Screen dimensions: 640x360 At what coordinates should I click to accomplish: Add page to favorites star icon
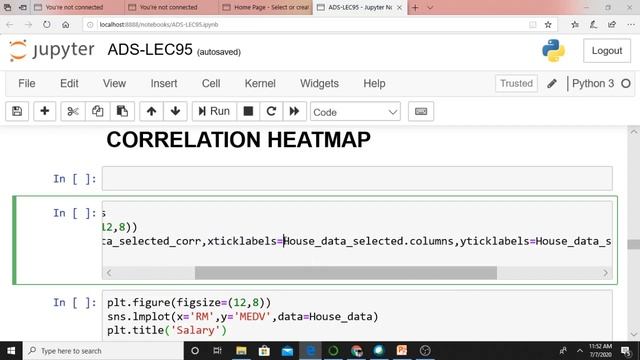coord(548,24)
